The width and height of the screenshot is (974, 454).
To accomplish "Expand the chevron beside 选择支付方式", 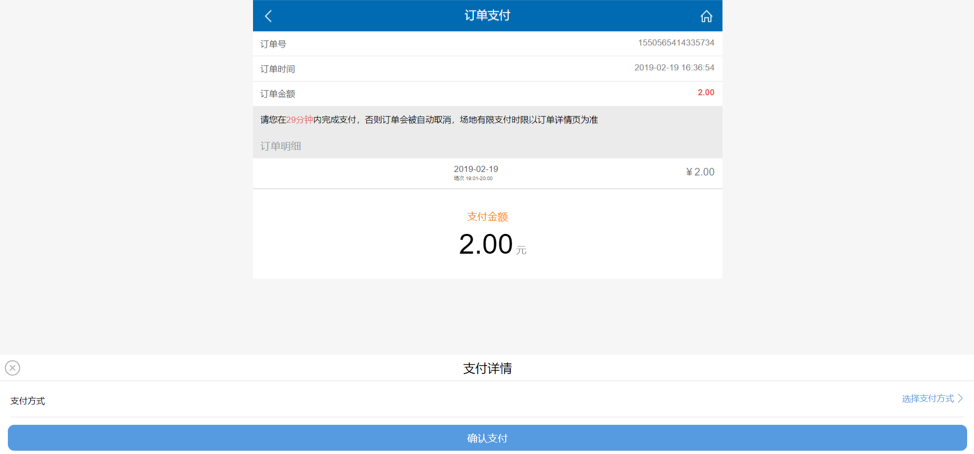I will pos(961,398).
